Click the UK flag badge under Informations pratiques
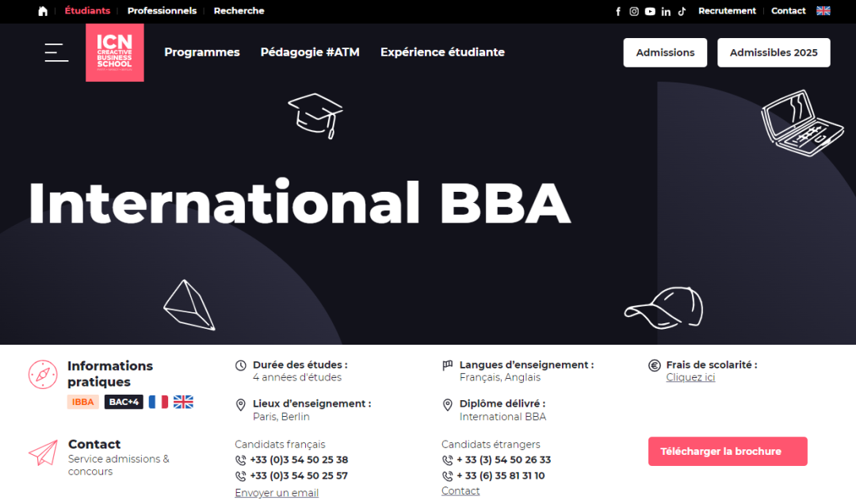Viewport: 856px width, 504px height. (x=183, y=402)
